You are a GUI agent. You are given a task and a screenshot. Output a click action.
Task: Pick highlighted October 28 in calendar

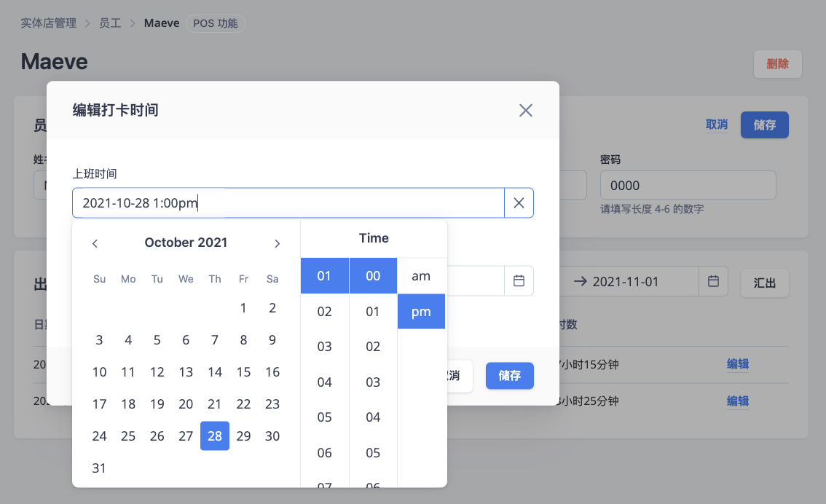point(214,436)
